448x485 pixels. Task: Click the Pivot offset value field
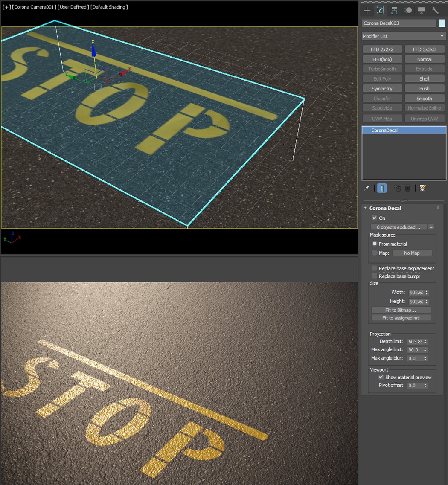point(415,386)
